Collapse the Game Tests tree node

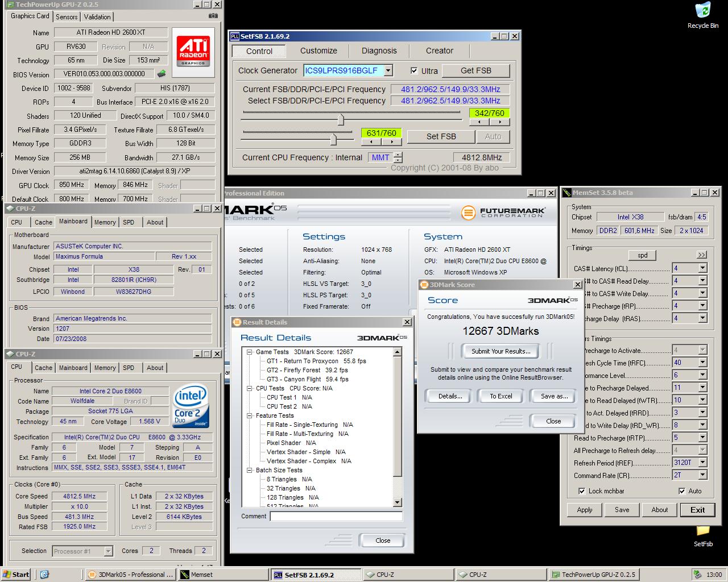pos(249,352)
